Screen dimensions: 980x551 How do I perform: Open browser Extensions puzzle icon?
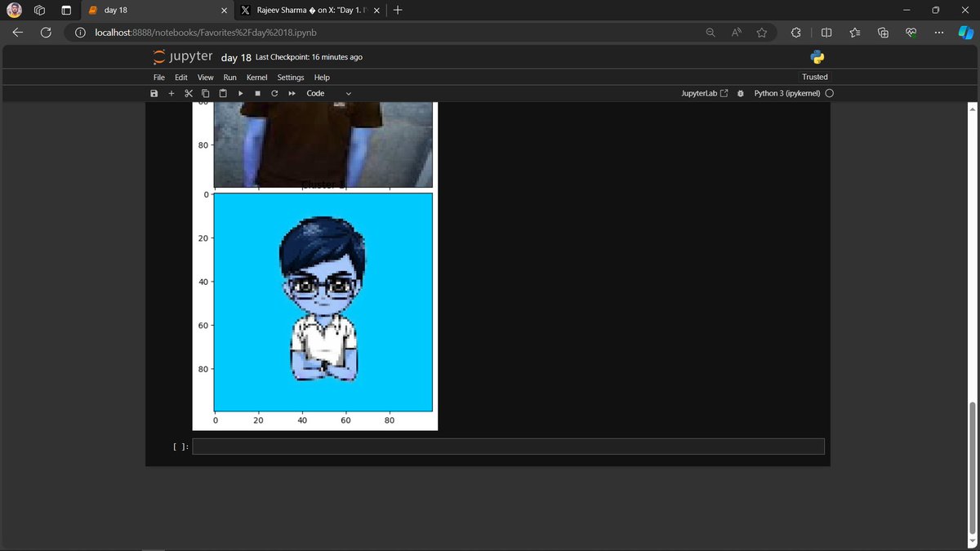[x=796, y=33]
